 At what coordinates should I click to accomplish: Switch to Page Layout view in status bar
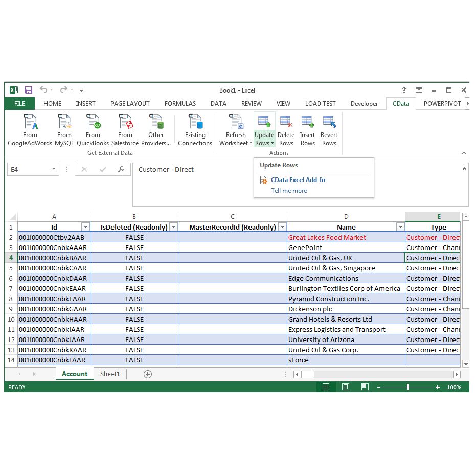point(346,387)
